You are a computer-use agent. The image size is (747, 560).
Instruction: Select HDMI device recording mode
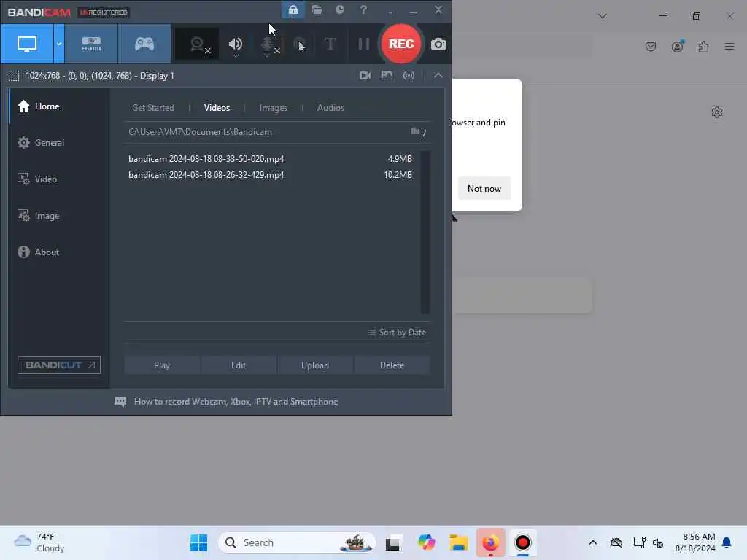(x=91, y=44)
